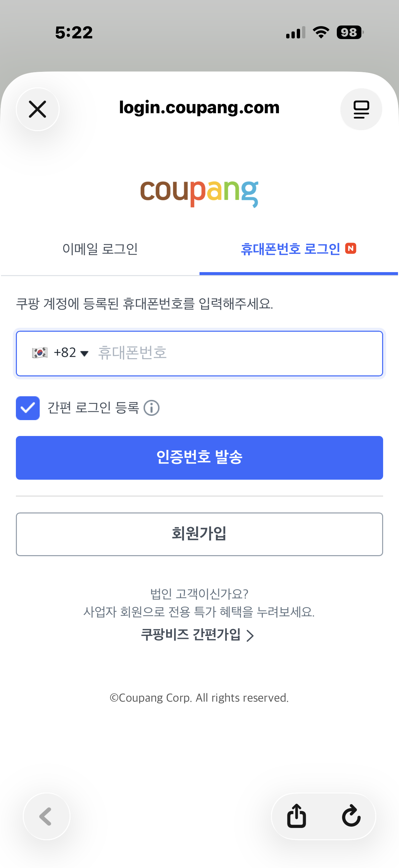
Task: Tap the Korean flag icon
Action: [40, 353]
